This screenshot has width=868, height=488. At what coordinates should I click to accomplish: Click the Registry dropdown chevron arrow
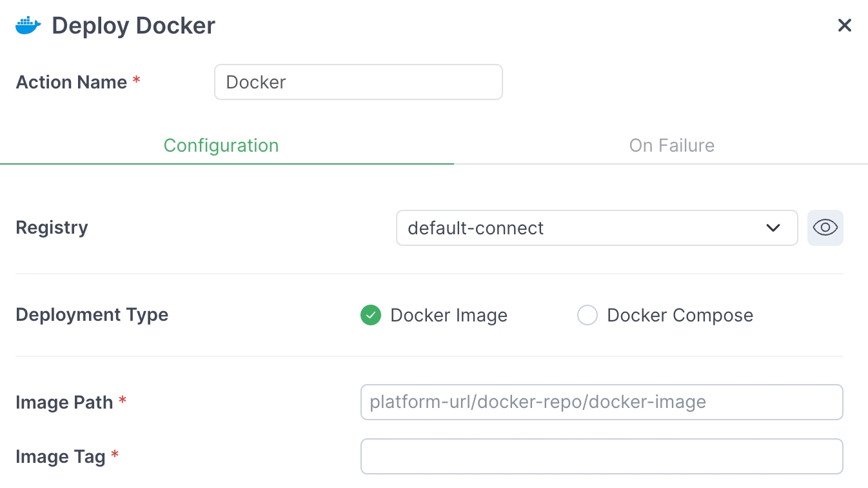point(773,228)
